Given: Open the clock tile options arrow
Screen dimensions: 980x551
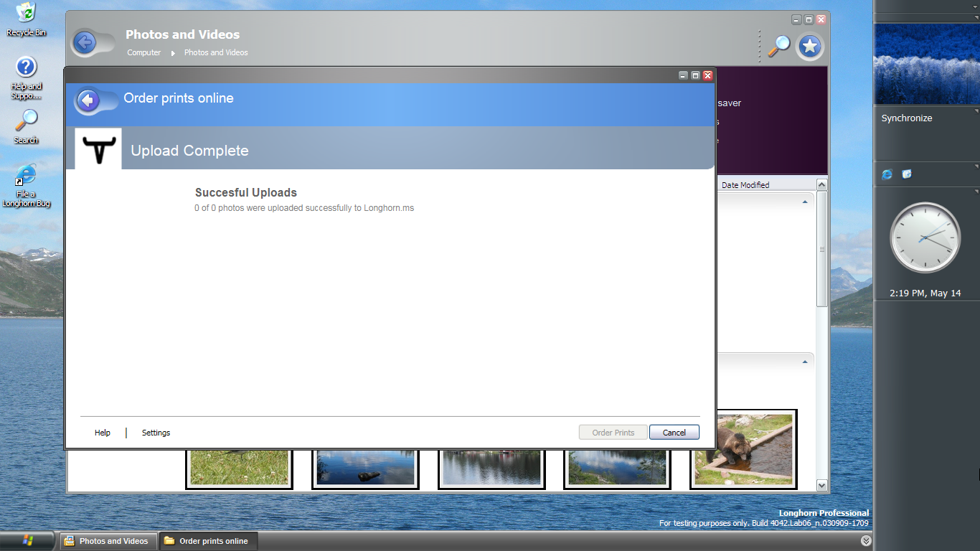Looking at the screenshot, I should point(976,192).
